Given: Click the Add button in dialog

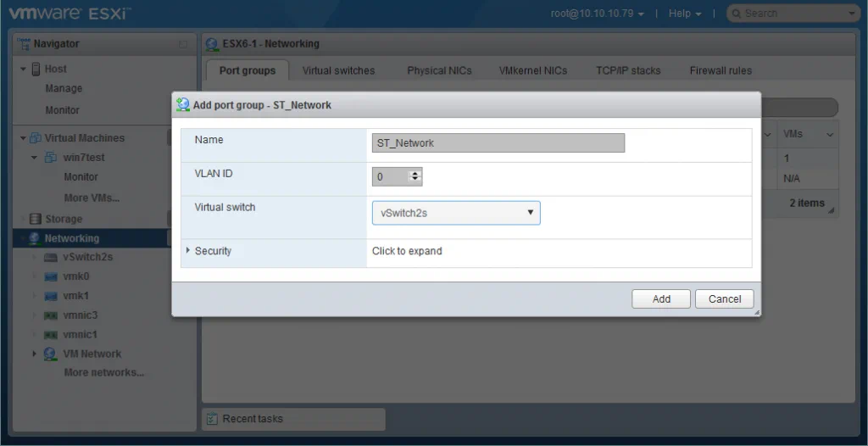Looking at the screenshot, I should 661,299.
